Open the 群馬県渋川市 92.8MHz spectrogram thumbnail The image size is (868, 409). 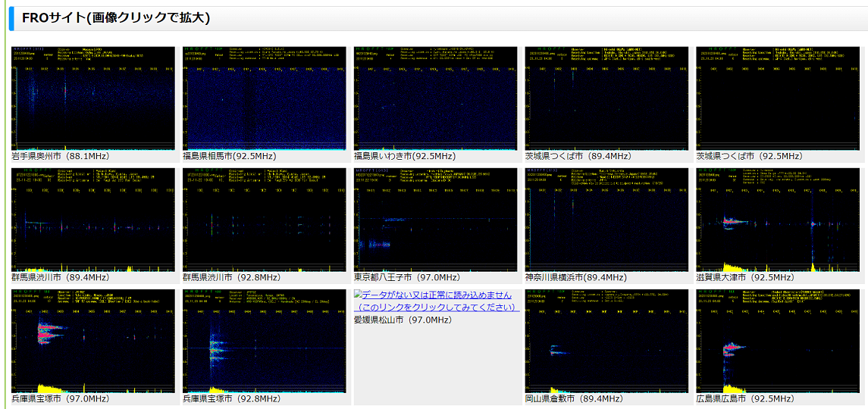(x=265, y=220)
